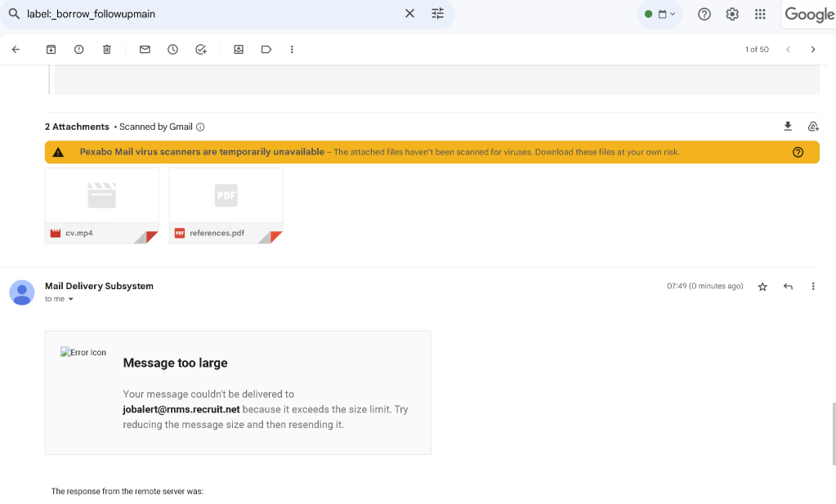836x504 pixels.
Task: Expand the 'to me' recipient details
Action: [x=70, y=300]
